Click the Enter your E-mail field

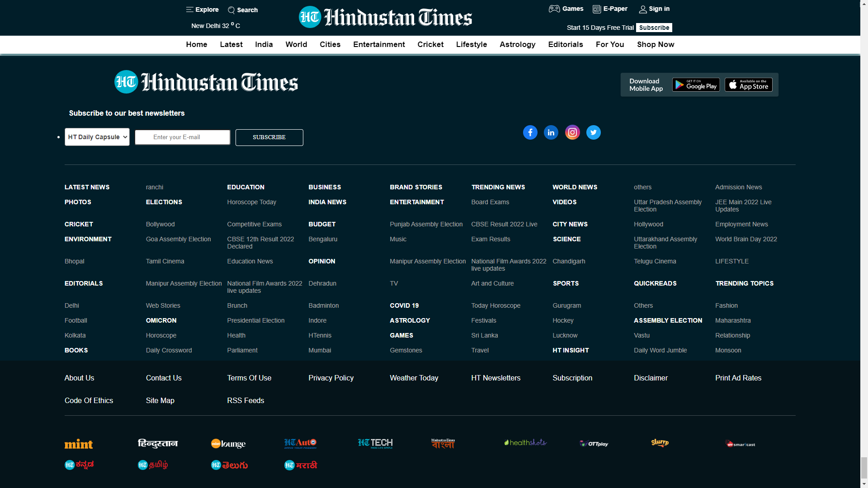(x=183, y=137)
